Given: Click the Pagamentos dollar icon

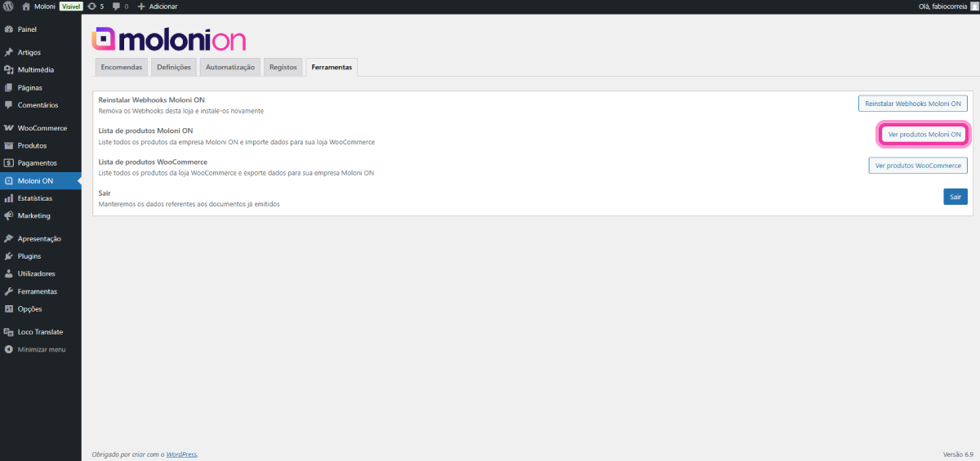Looking at the screenshot, I should point(9,163).
